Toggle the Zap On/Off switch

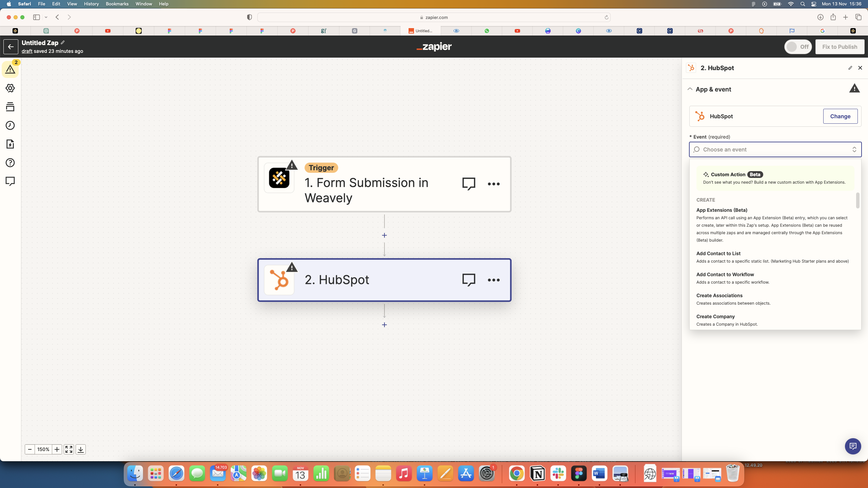tap(798, 47)
